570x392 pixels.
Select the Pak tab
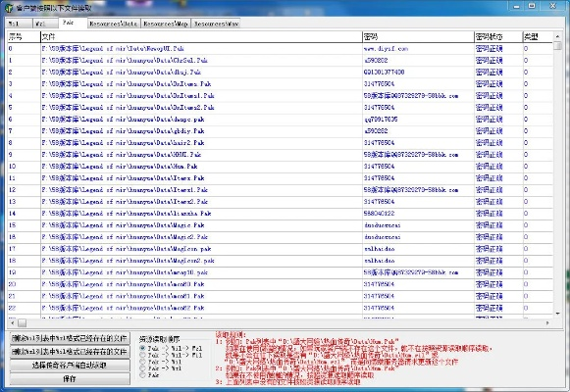coord(73,23)
